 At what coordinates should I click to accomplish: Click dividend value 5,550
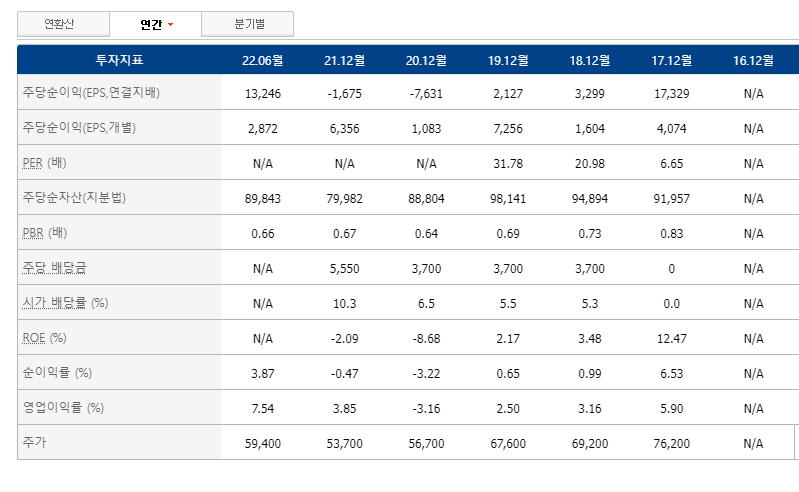[344, 269]
